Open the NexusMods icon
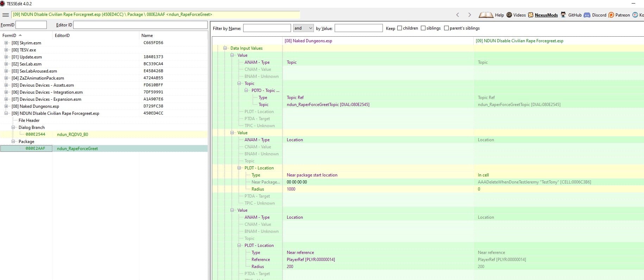The width and height of the screenshot is (644, 280). pos(531,15)
